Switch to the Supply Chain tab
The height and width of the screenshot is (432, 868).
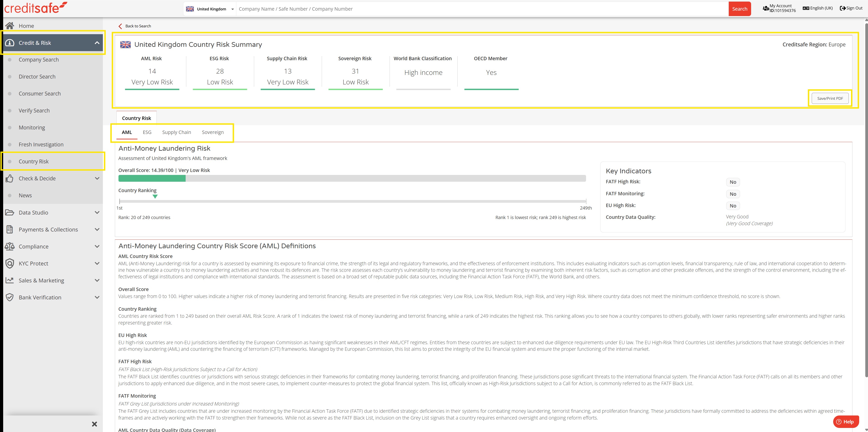point(176,132)
